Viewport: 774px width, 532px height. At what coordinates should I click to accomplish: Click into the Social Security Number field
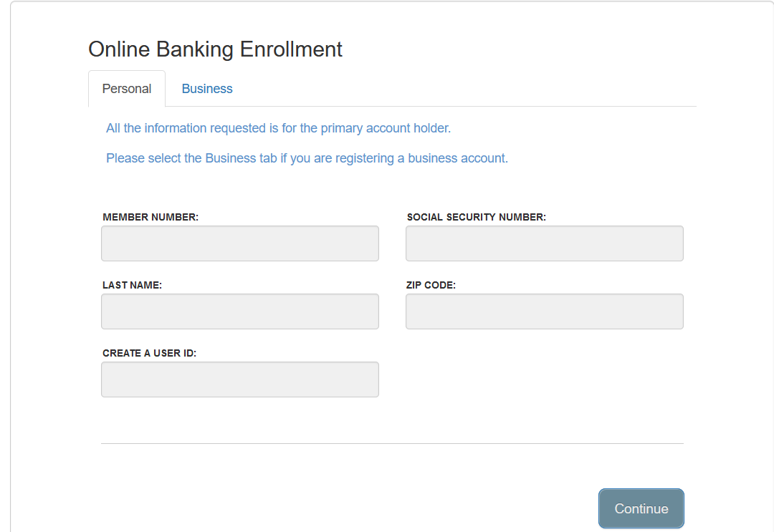point(545,243)
